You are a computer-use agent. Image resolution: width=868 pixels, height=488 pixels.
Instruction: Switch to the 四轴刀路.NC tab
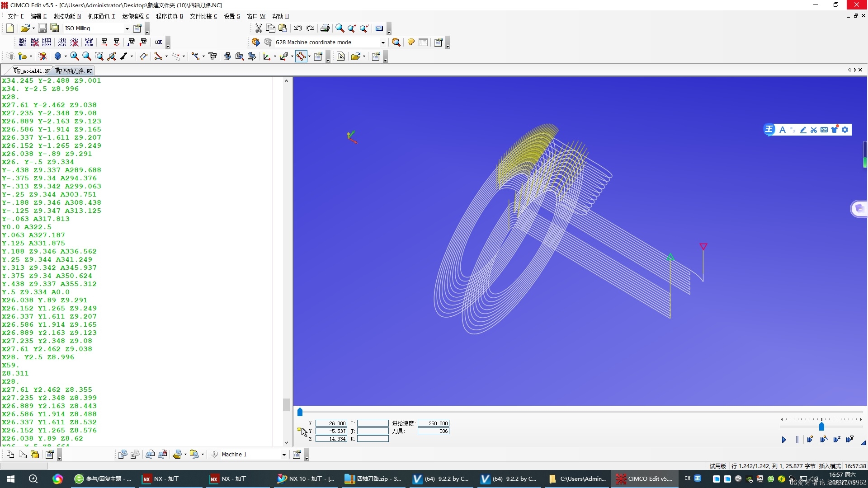[x=73, y=70]
